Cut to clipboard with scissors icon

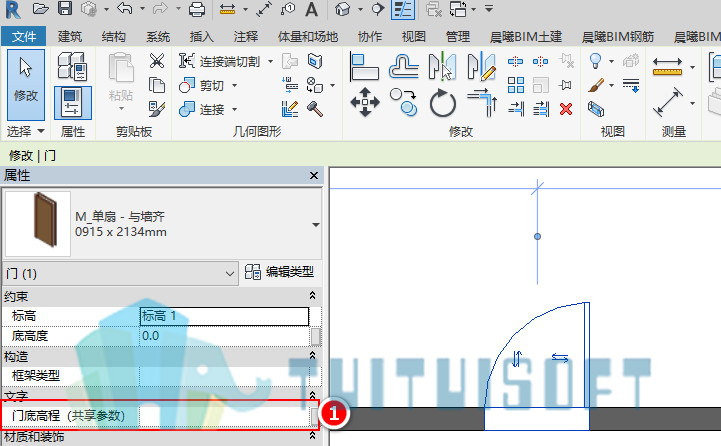click(x=157, y=61)
